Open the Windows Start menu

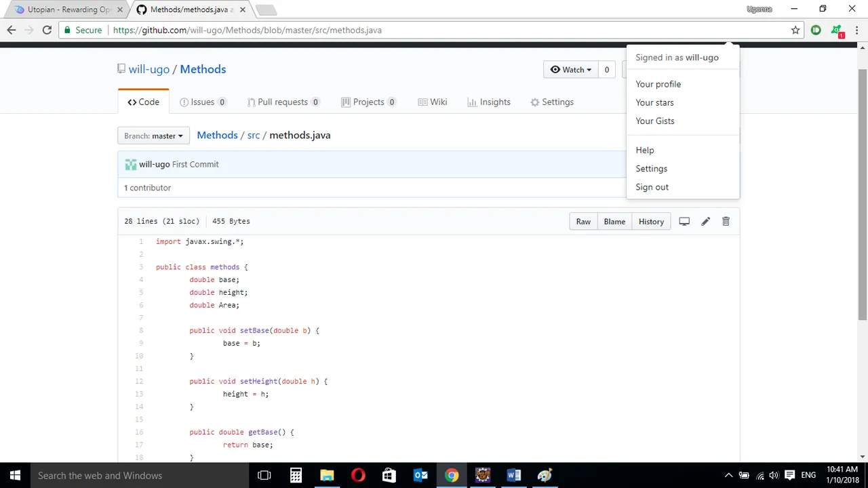pos(15,475)
